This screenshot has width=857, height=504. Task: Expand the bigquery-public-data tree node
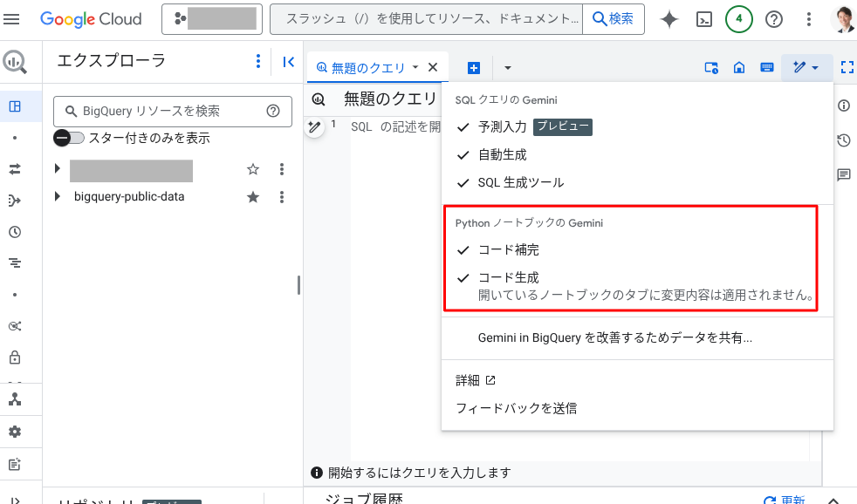coord(57,196)
